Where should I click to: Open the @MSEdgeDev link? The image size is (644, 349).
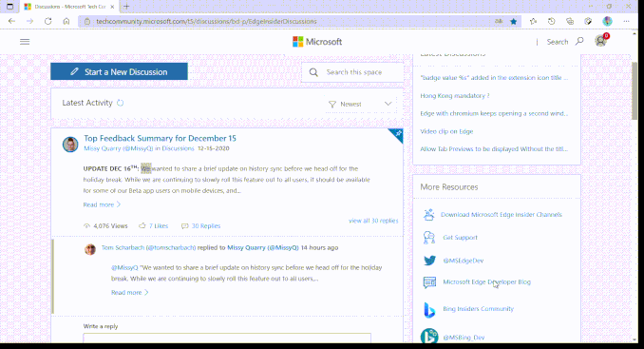point(463,261)
